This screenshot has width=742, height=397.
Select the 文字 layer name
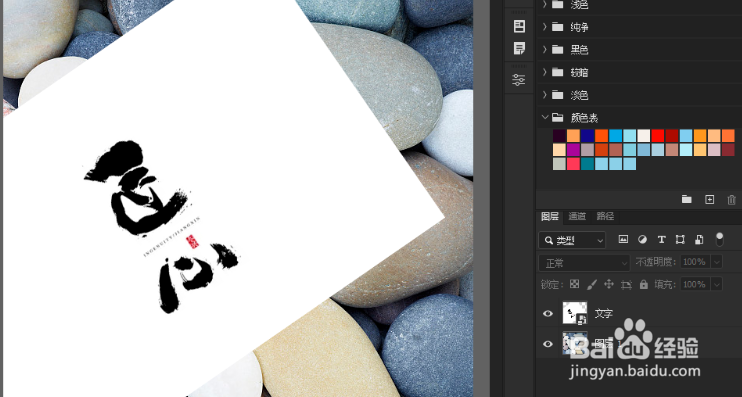click(x=603, y=313)
